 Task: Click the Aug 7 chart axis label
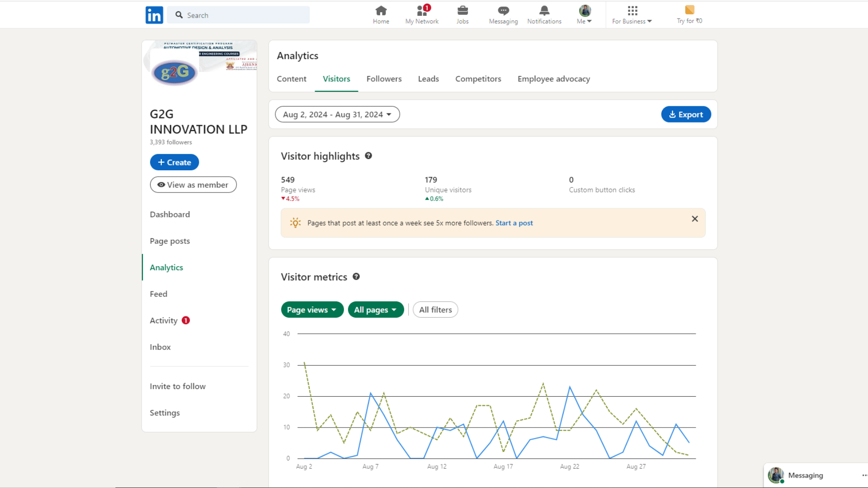371,466
